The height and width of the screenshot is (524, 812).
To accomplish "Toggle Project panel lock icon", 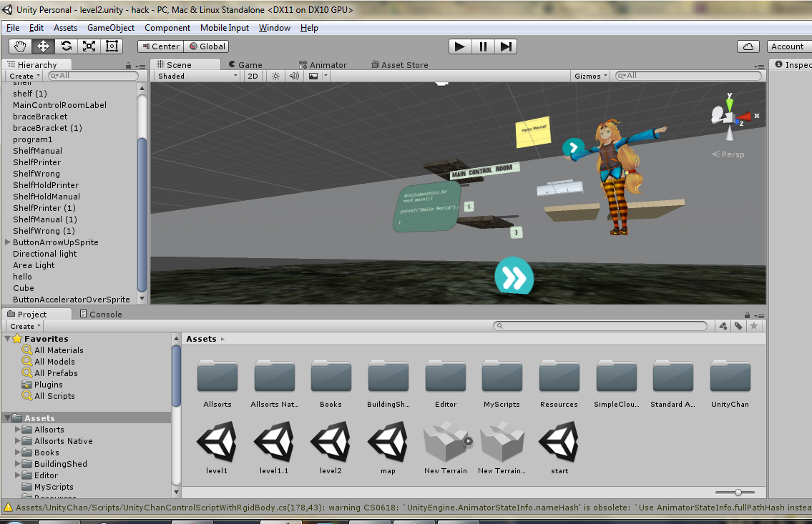I will 747,315.
